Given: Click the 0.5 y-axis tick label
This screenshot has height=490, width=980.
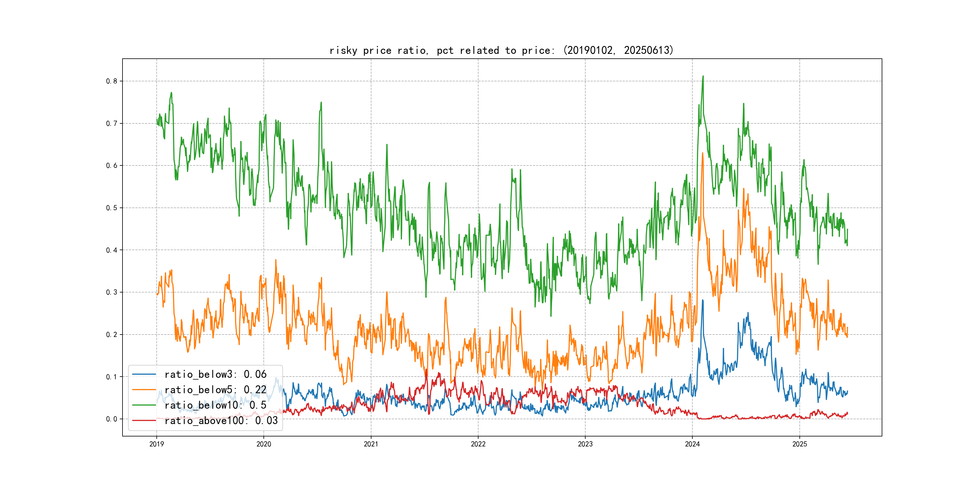Looking at the screenshot, I should pos(112,208).
